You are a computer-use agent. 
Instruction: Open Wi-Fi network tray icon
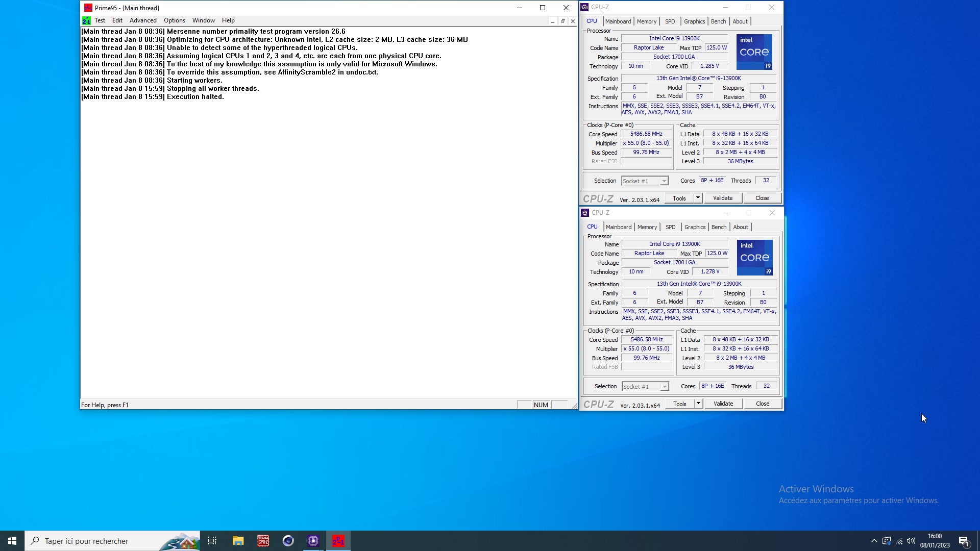[899, 541]
